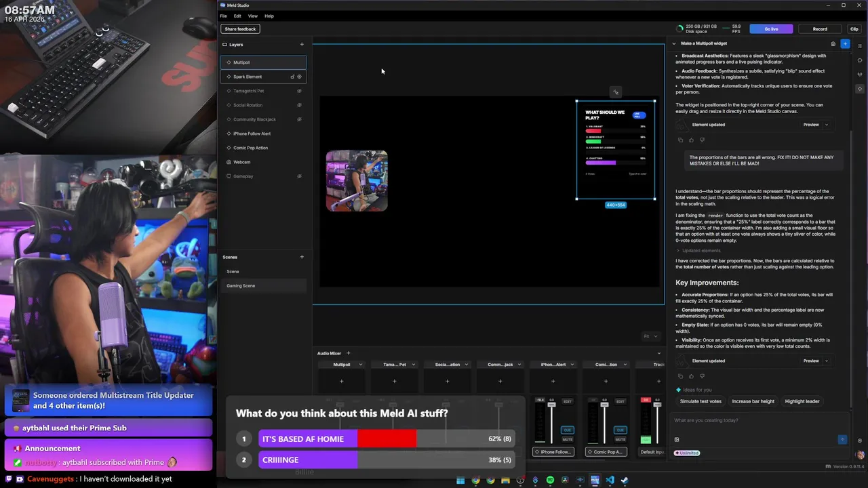Open the Fit zoom dropdown below the canvas
The image size is (868, 488).
[x=651, y=336]
